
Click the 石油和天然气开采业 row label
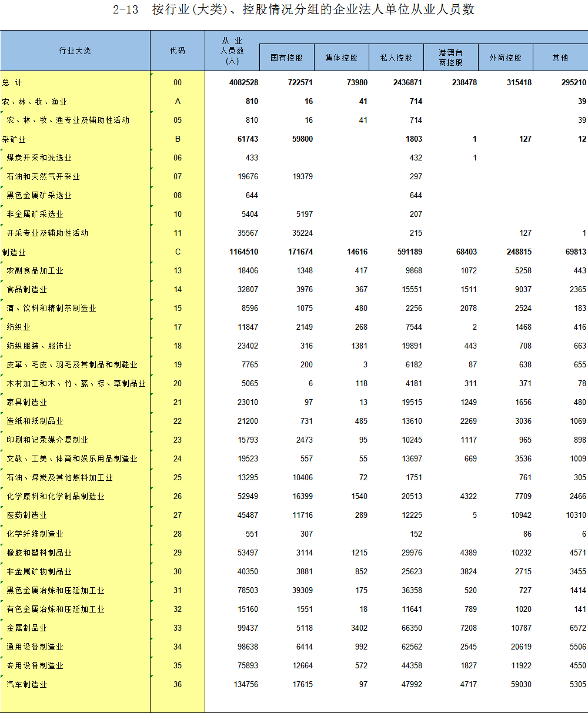[x=43, y=177]
